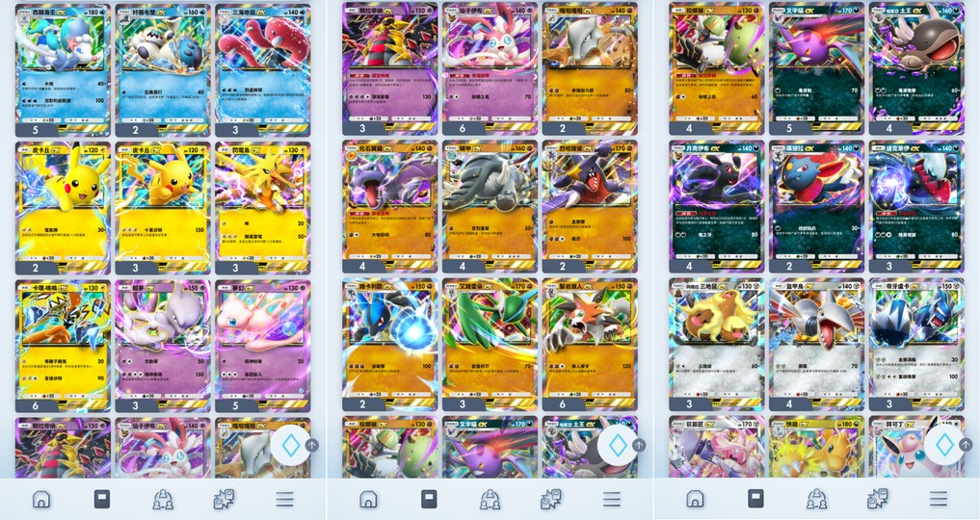
Task: Open hamburger menu in the rightmost screen's navbar
Action: click(939, 499)
